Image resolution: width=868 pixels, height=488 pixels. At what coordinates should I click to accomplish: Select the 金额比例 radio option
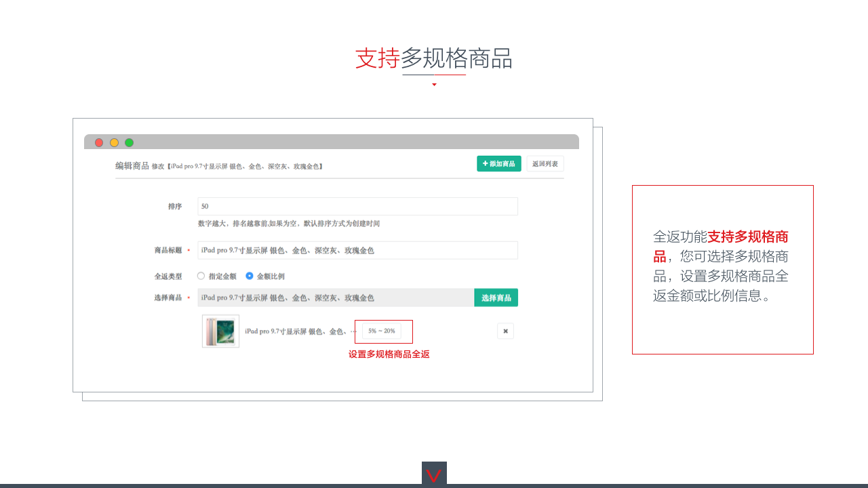(250, 276)
